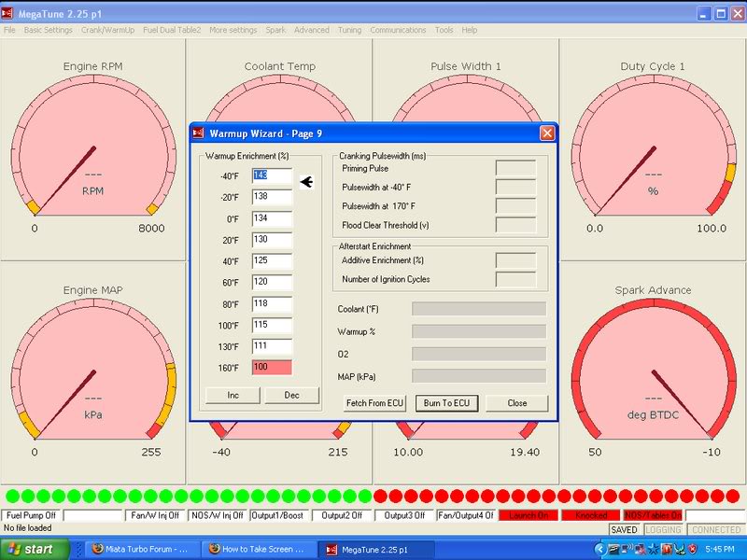This screenshot has height=560, width=747.
Task: Click the black arrow beside the -40°F field
Action: click(x=306, y=181)
